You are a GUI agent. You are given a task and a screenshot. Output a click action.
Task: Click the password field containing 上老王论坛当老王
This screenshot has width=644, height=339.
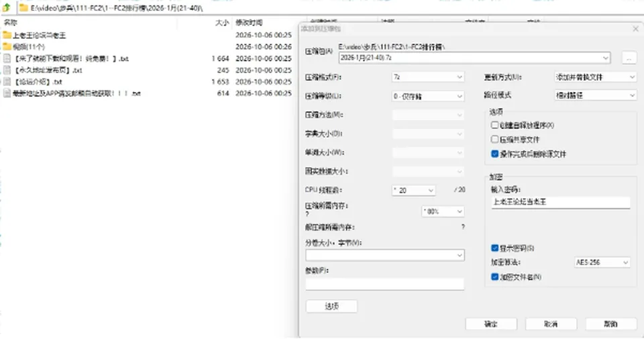[x=561, y=202]
